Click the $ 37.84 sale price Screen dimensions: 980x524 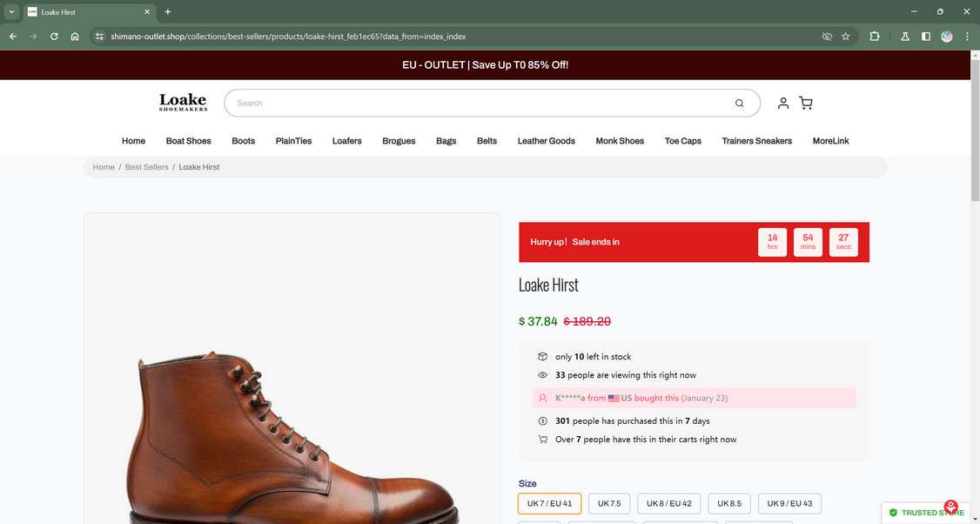point(538,321)
